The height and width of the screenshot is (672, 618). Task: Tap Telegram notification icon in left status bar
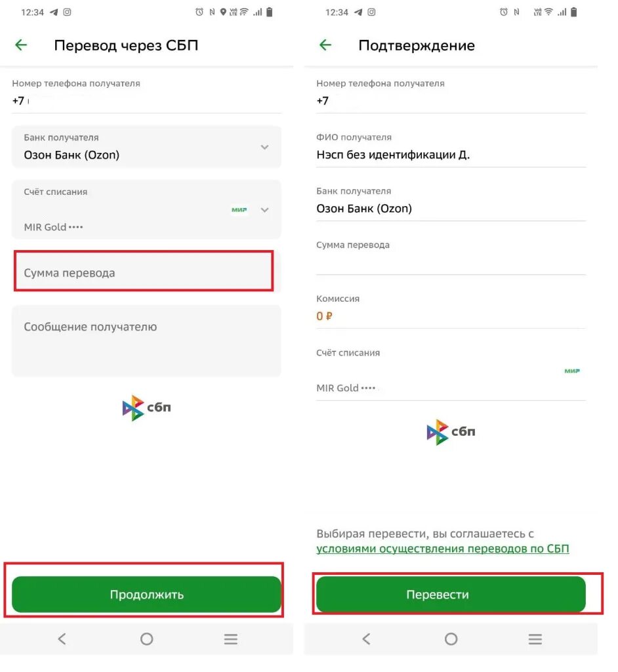coord(54,12)
